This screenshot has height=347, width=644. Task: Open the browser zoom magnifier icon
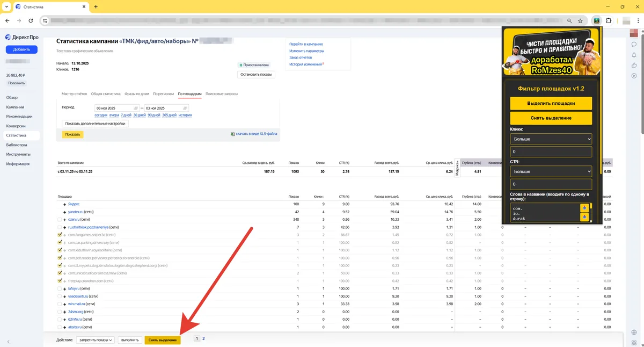point(570,20)
